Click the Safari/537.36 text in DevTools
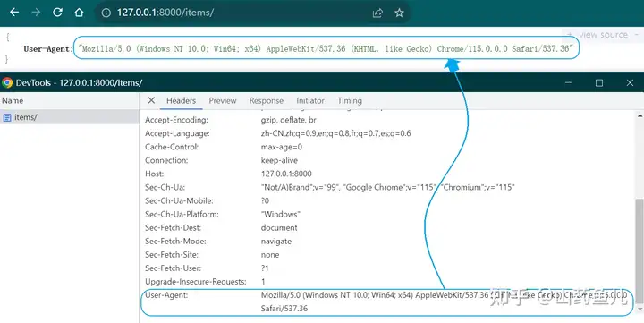 pos(284,309)
